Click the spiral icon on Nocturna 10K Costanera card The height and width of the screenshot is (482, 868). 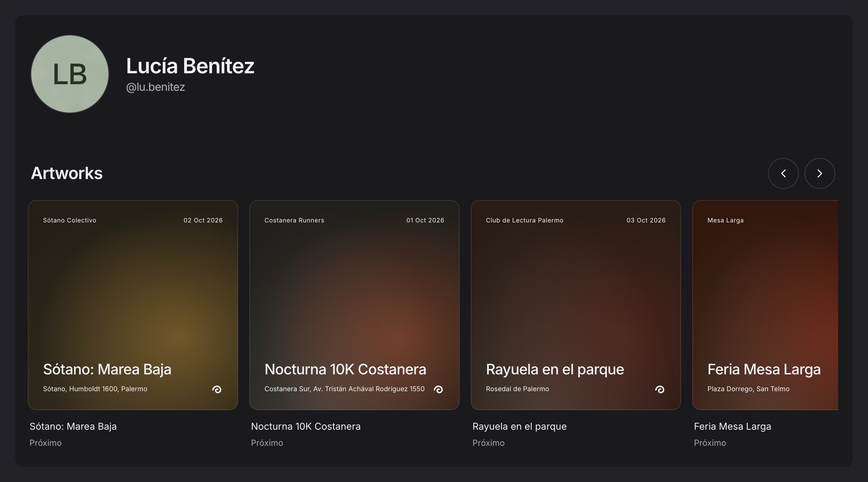438,389
